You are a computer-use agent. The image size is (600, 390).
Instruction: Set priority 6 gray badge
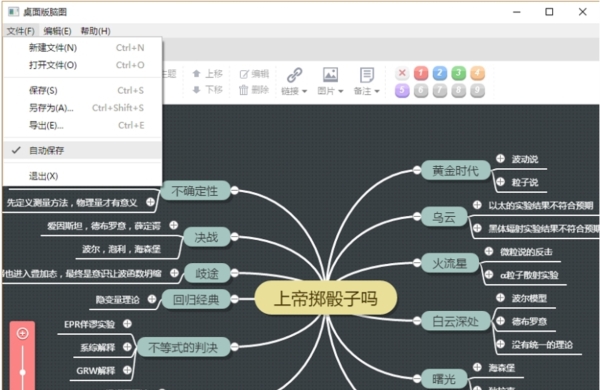(x=421, y=91)
